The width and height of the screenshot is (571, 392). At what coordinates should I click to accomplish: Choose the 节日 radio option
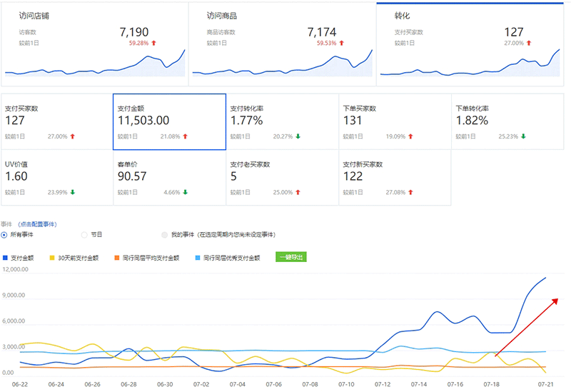pyautogui.click(x=85, y=234)
